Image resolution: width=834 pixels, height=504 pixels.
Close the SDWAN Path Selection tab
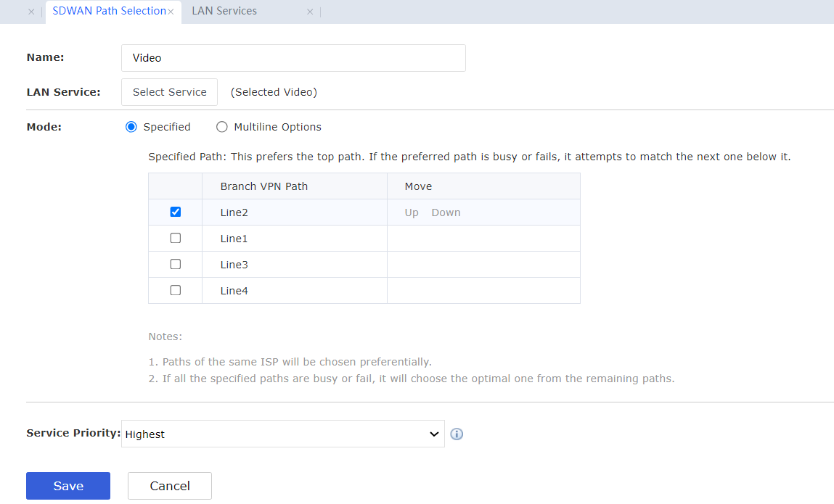click(x=171, y=12)
